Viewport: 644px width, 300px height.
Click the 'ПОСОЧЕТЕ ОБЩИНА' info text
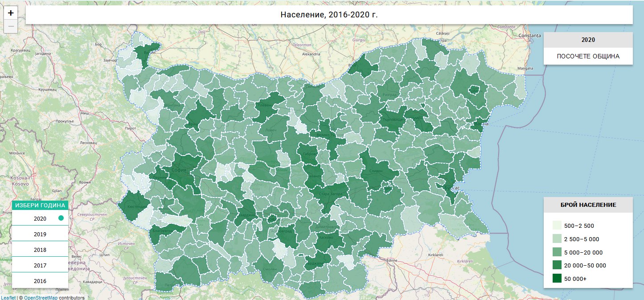(588, 57)
